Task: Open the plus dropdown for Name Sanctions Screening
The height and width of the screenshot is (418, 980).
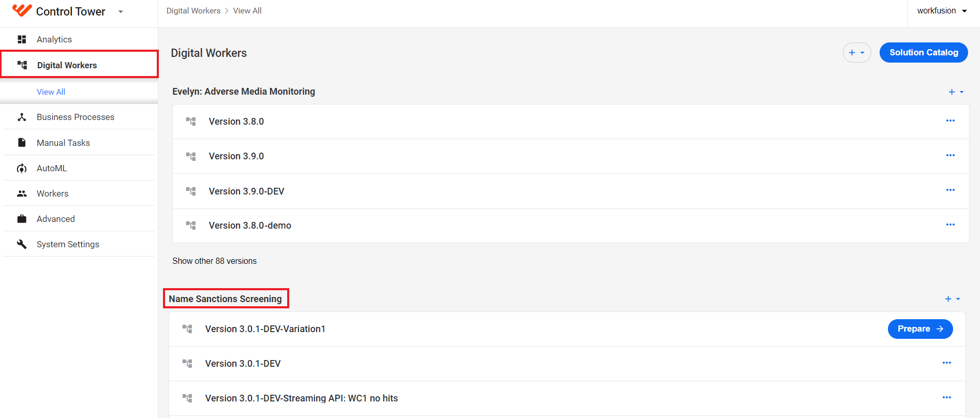Action: coord(953,299)
